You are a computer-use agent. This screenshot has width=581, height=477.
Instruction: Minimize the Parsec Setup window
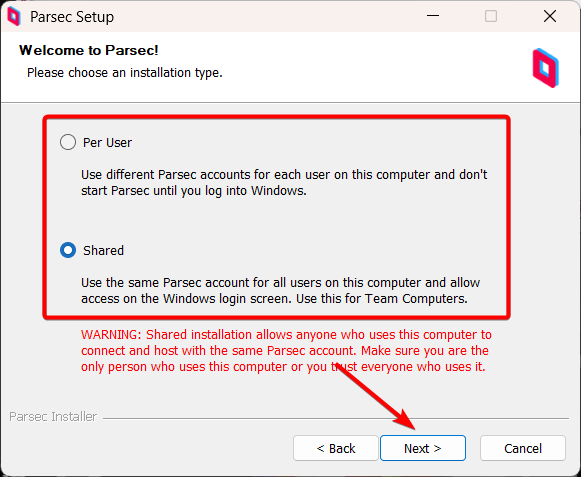tap(433, 16)
